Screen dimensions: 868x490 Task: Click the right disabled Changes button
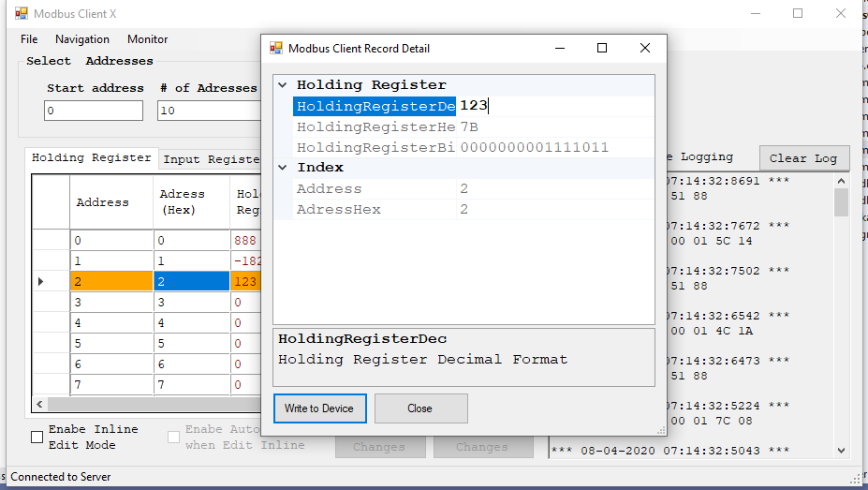(x=483, y=447)
